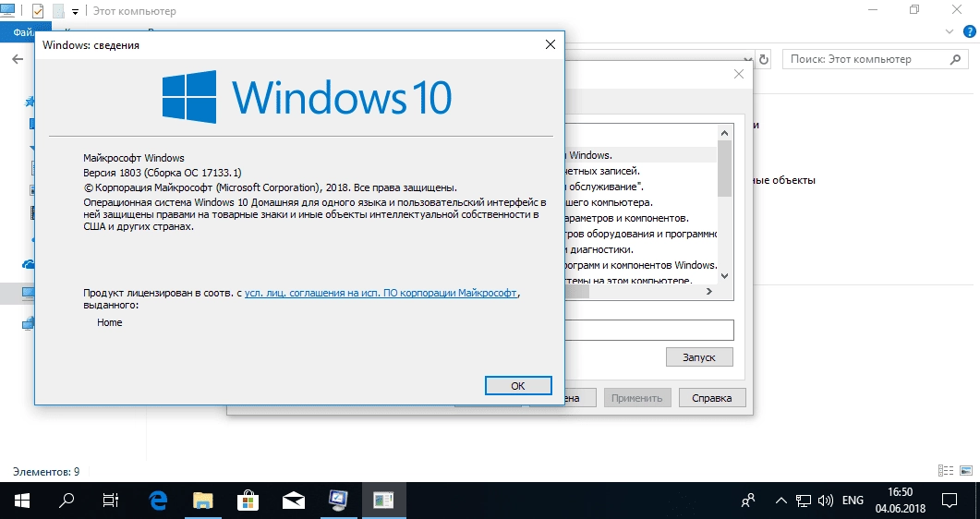The width and height of the screenshot is (980, 519).
Task: Expand the Explorer ribbon with the chevron
Action: click(950, 31)
